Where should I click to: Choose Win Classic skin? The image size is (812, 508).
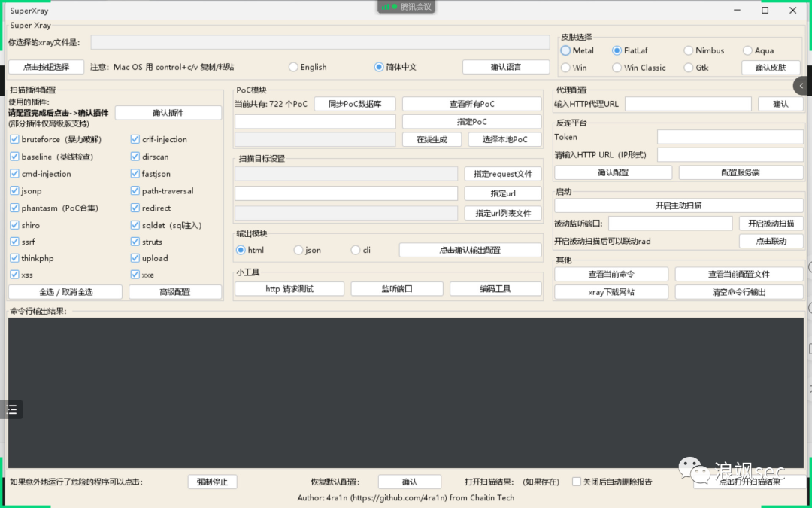[x=617, y=68]
